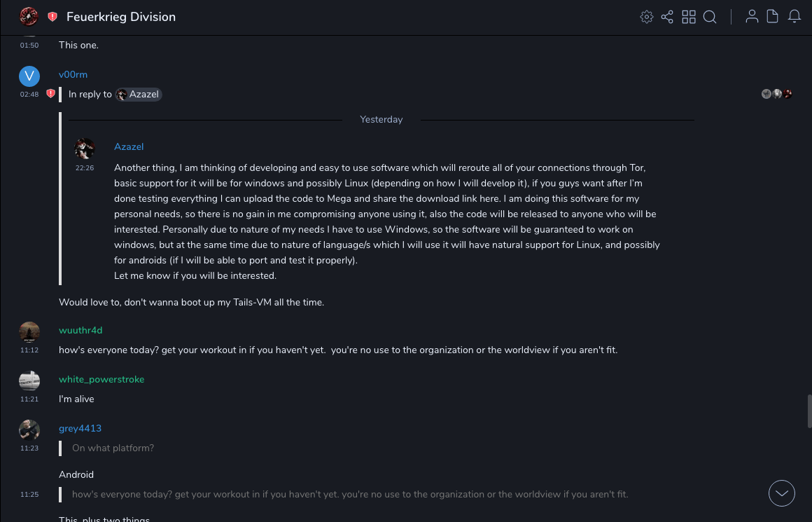Click the 22:26 timestamp on quoted message
812x522 pixels.
85,168
